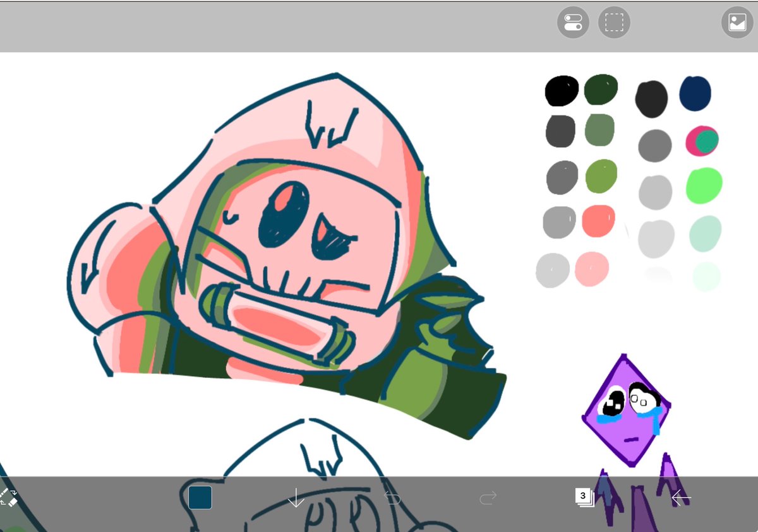Image resolution: width=758 pixels, height=532 pixels.
Task: Open the dashed selection area tool
Action: (614, 23)
